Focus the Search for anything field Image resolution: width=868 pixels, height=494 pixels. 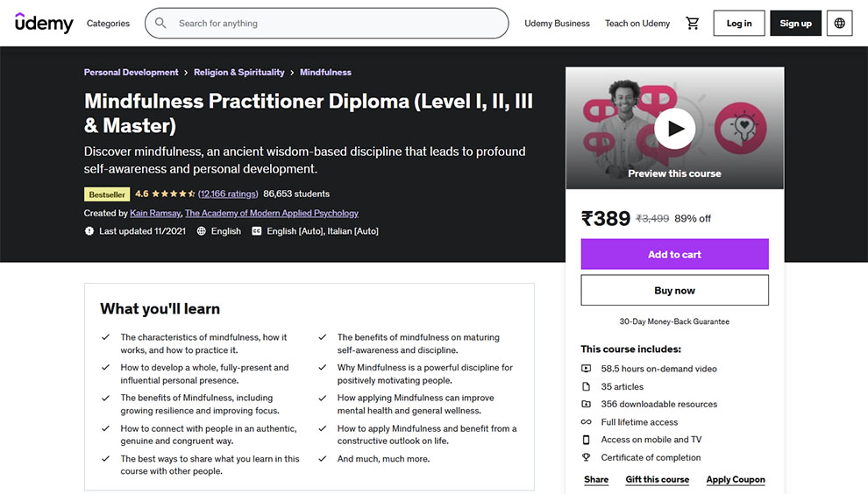point(338,24)
